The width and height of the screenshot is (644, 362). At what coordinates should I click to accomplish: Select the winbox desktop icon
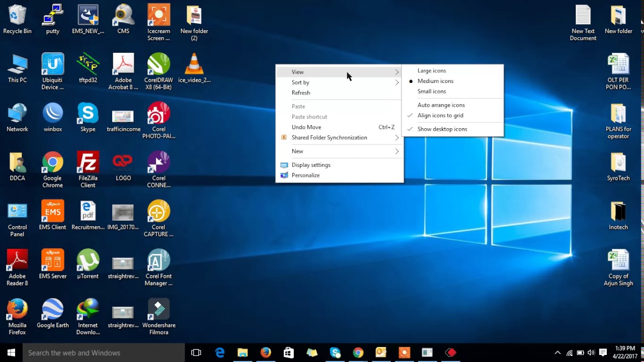53,118
